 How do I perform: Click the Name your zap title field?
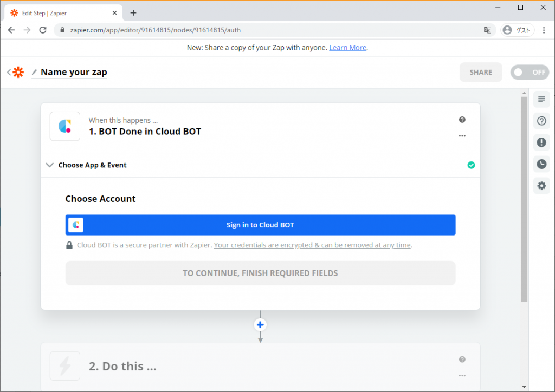point(74,72)
